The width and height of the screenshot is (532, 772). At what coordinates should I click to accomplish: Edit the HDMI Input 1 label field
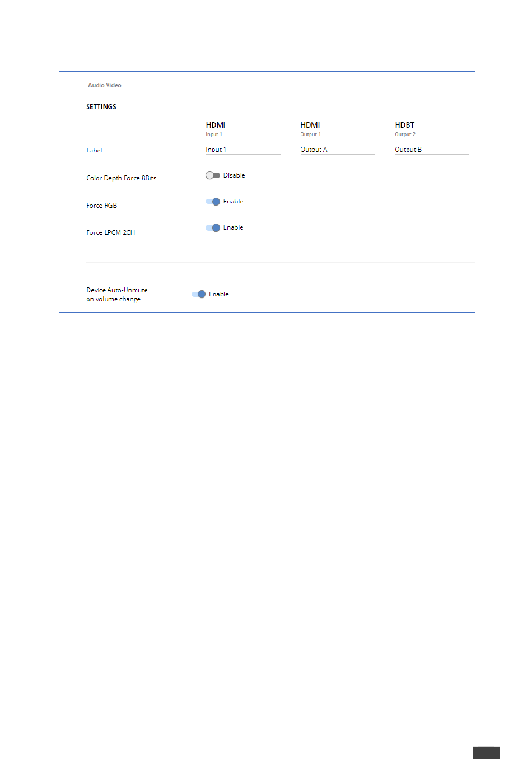pos(242,150)
